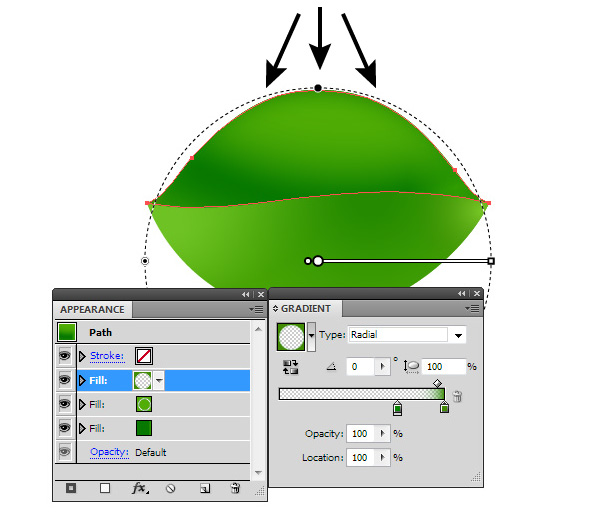This screenshot has width=600, height=518.
Task: Open the selected Fill swatch dropdown arrow
Action: pyautogui.click(x=159, y=380)
